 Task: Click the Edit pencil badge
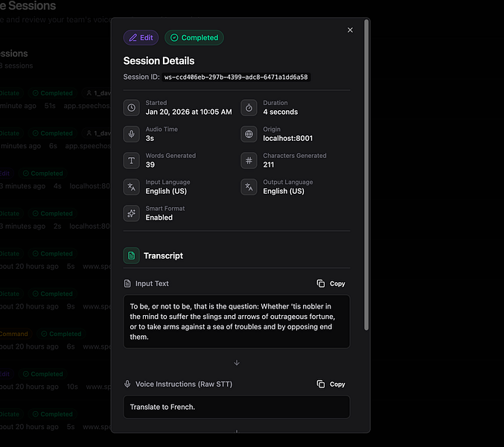[141, 37]
